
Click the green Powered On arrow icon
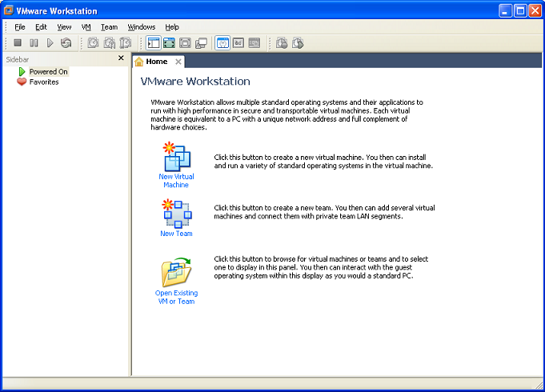(x=22, y=71)
